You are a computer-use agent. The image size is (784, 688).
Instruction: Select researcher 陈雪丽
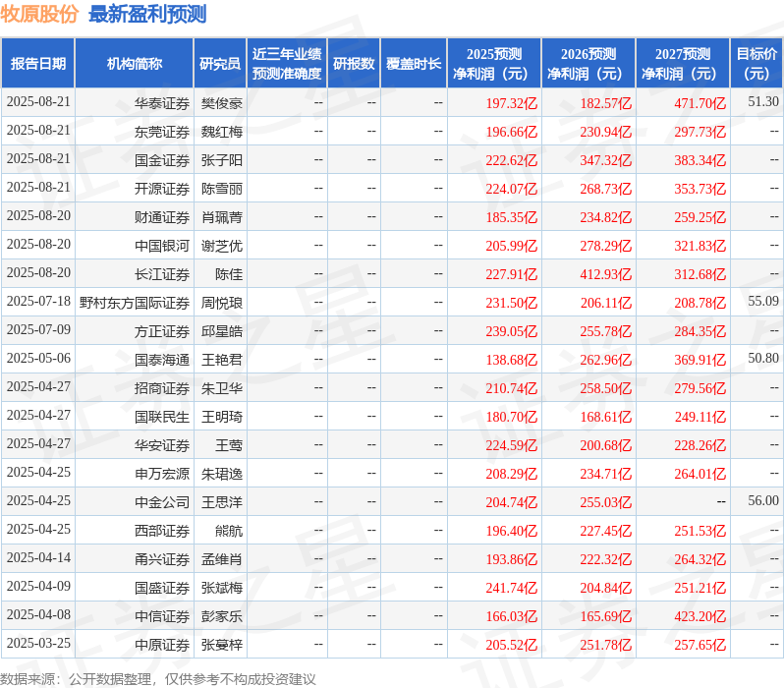click(x=222, y=189)
